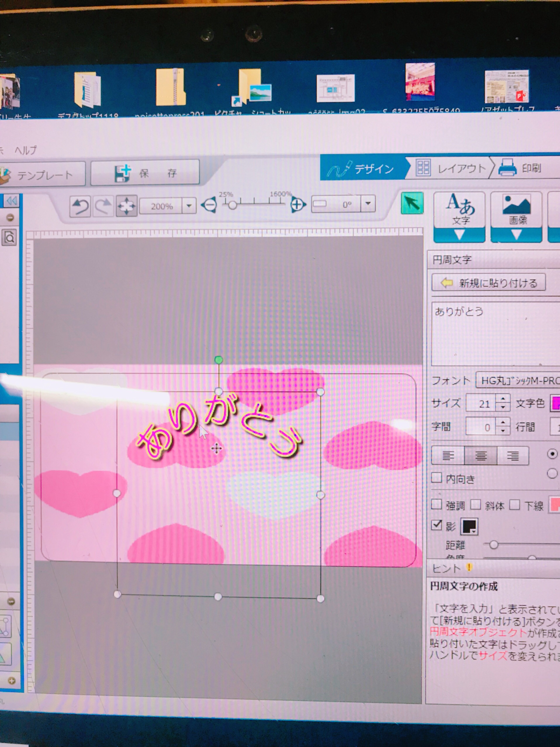Toggle the 内向き checkbox
Screen dimensions: 560x747
[x=436, y=478]
